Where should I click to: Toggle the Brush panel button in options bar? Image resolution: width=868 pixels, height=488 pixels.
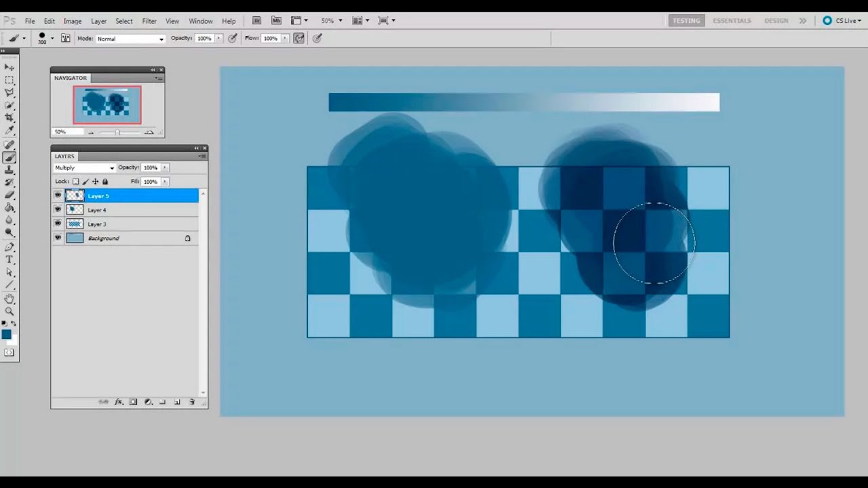pos(65,39)
